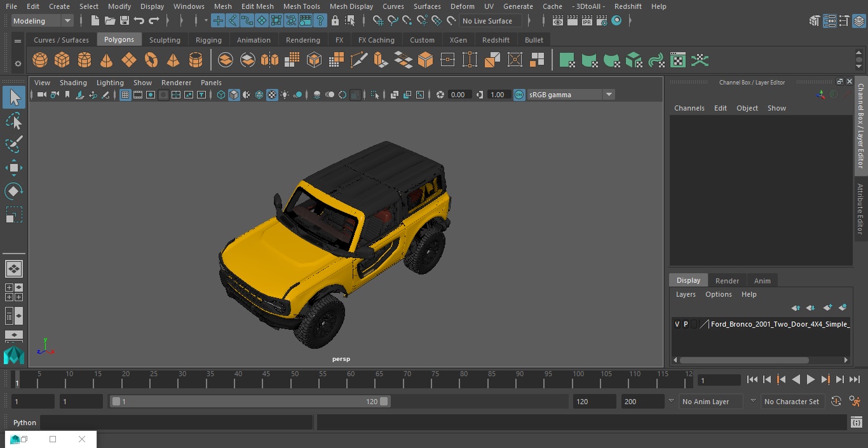Toggle the resolution gate display
This screenshot has width=868, height=448.
[x=151, y=95]
